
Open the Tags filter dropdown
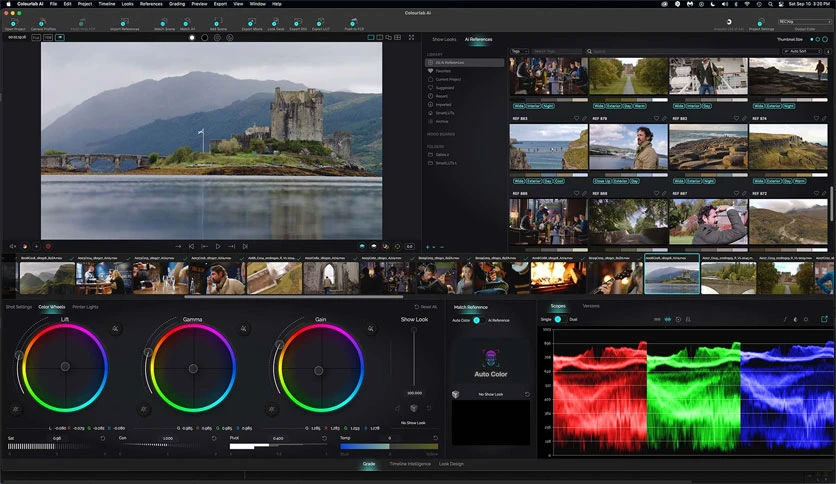click(x=519, y=51)
